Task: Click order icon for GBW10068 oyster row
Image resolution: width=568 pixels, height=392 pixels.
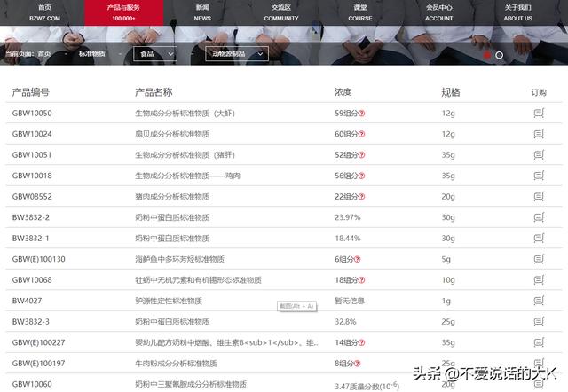Action: pyautogui.click(x=539, y=280)
